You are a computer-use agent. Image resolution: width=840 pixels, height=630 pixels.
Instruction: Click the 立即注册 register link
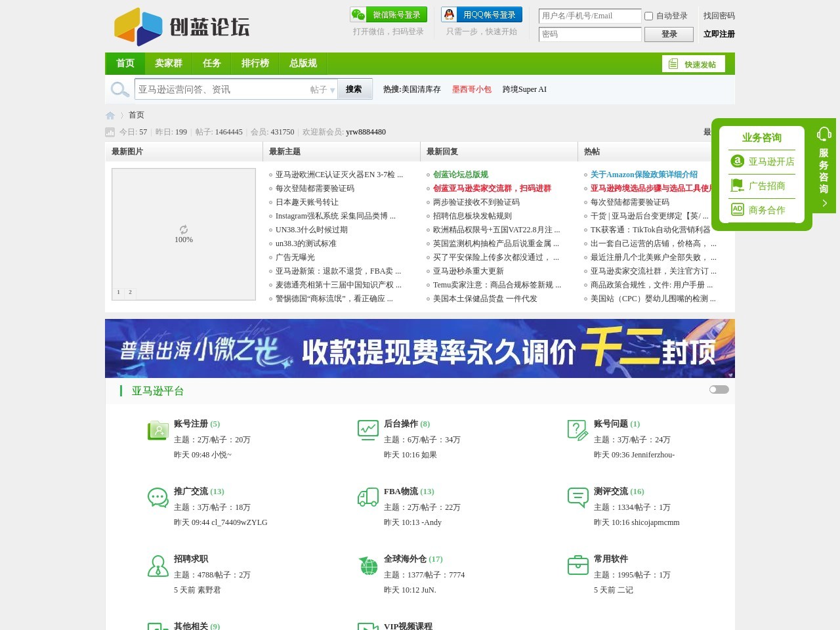[719, 34]
